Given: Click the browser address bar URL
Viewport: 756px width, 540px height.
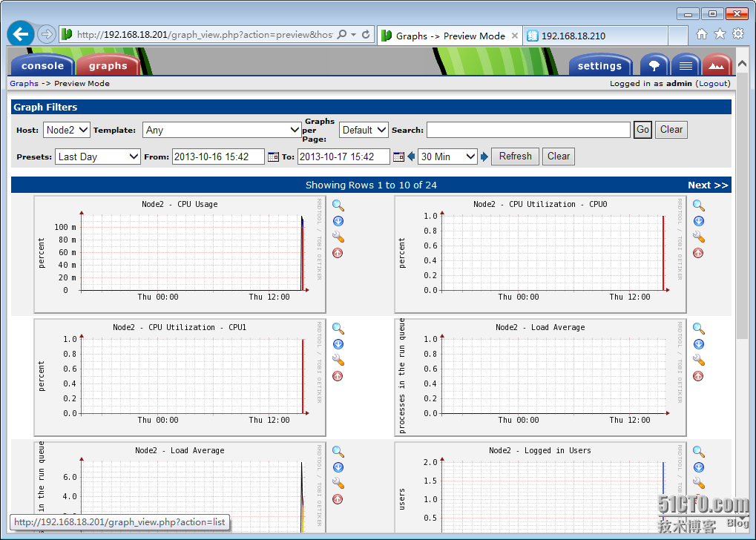Looking at the screenshot, I should (205, 35).
